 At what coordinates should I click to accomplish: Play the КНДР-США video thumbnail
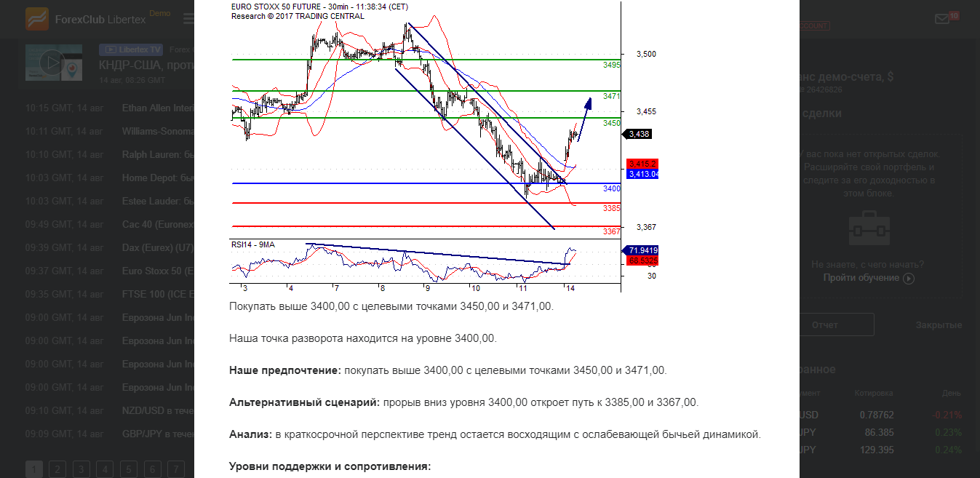coord(54,63)
